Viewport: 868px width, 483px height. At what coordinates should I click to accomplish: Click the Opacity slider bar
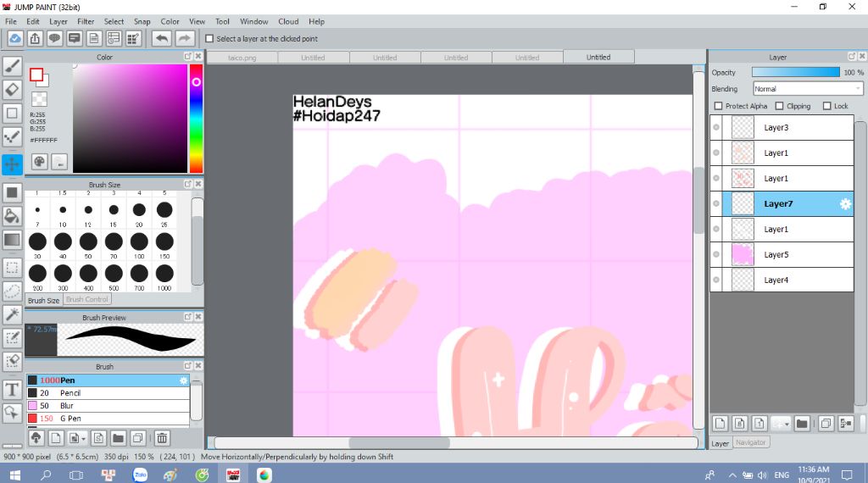[x=795, y=73]
